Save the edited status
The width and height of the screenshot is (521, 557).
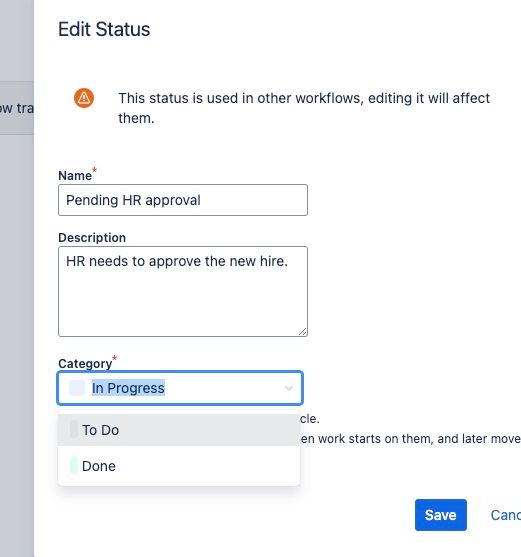(441, 515)
